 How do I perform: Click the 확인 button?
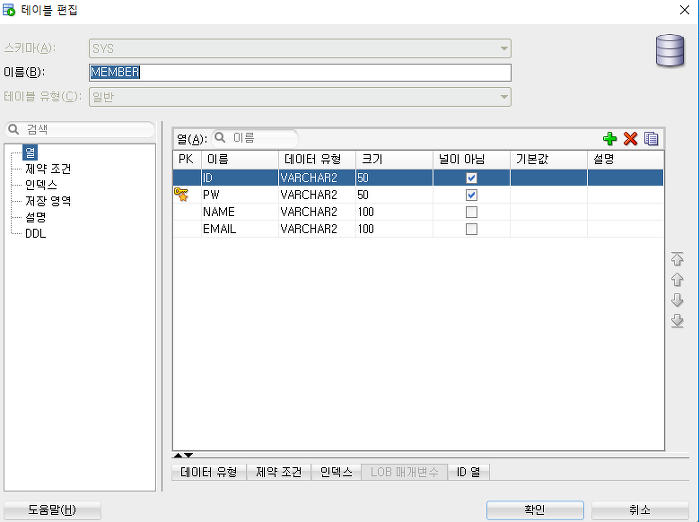[534, 510]
